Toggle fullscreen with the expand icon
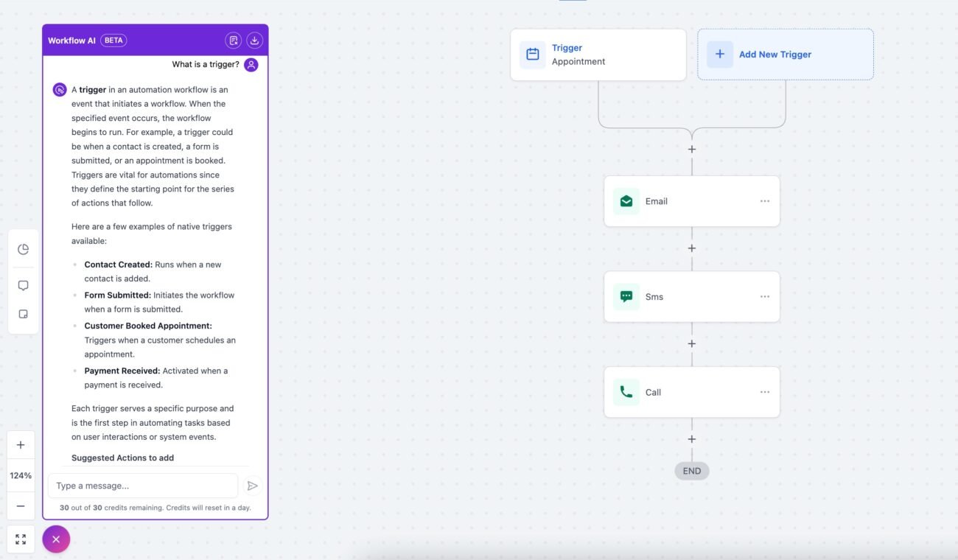958x560 pixels. pos(20,539)
